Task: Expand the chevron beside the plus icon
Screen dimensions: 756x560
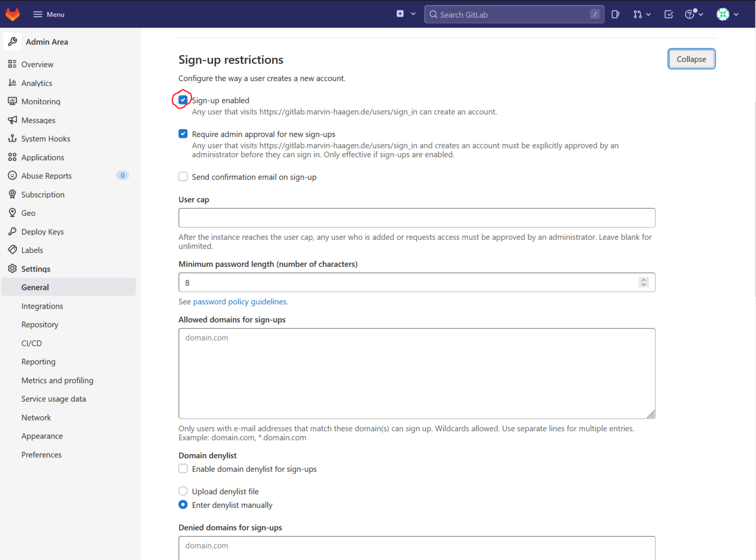Action: click(x=413, y=14)
